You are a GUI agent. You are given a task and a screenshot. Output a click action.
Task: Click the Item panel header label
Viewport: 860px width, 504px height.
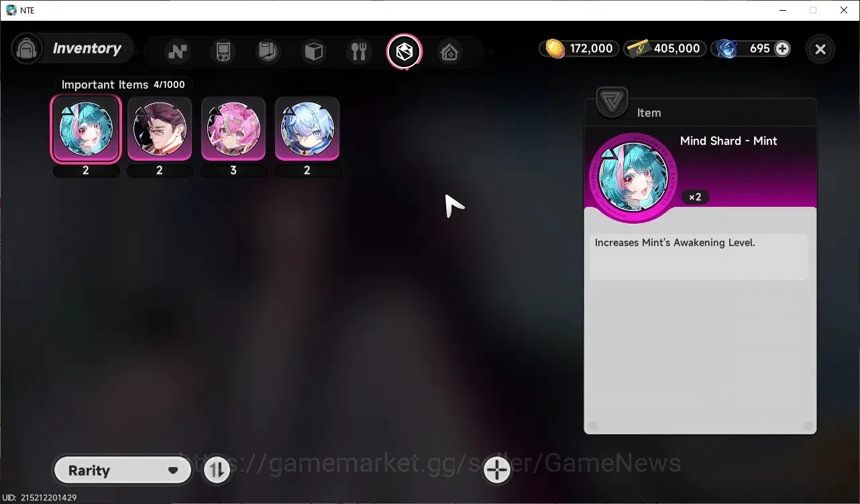click(x=649, y=113)
